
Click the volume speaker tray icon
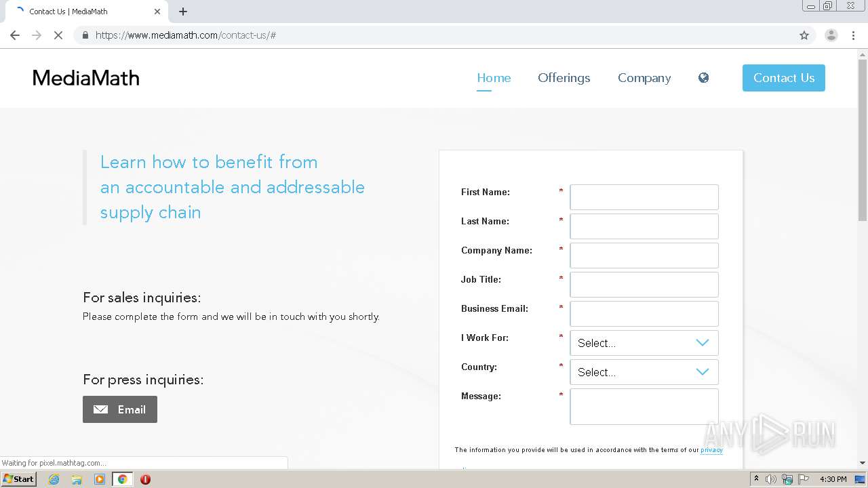pos(771,479)
